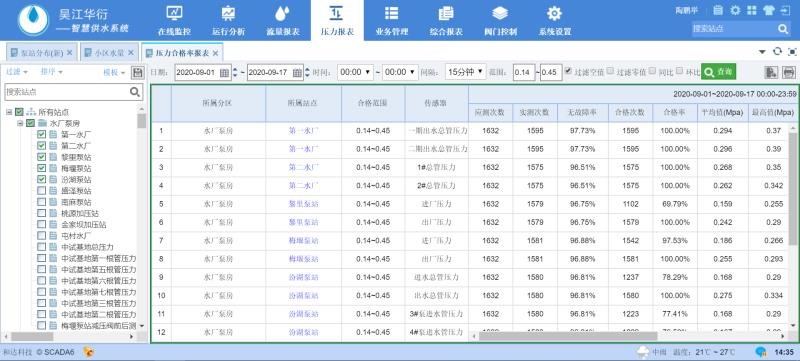Uncheck the 黎里泵站 station checkbox
Screen dimensions: 800x361
click(x=42, y=157)
